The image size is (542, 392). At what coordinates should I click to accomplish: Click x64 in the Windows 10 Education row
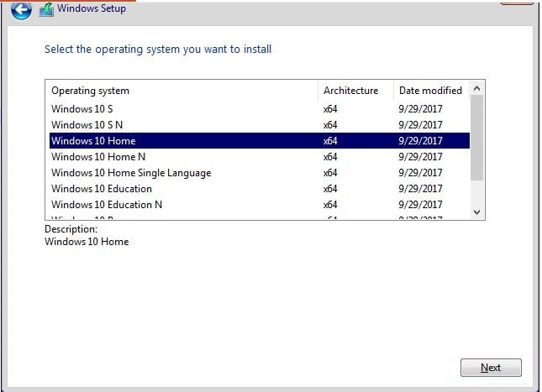click(330, 189)
